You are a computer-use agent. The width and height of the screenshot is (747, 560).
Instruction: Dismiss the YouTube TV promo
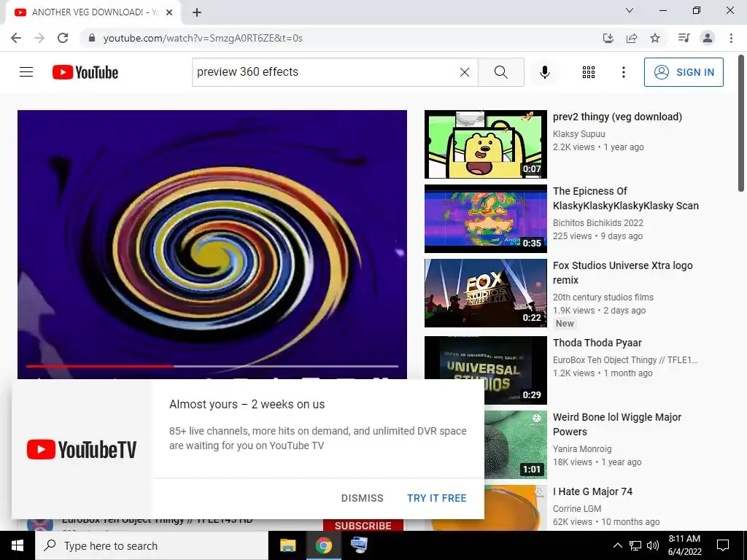point(362,498)
